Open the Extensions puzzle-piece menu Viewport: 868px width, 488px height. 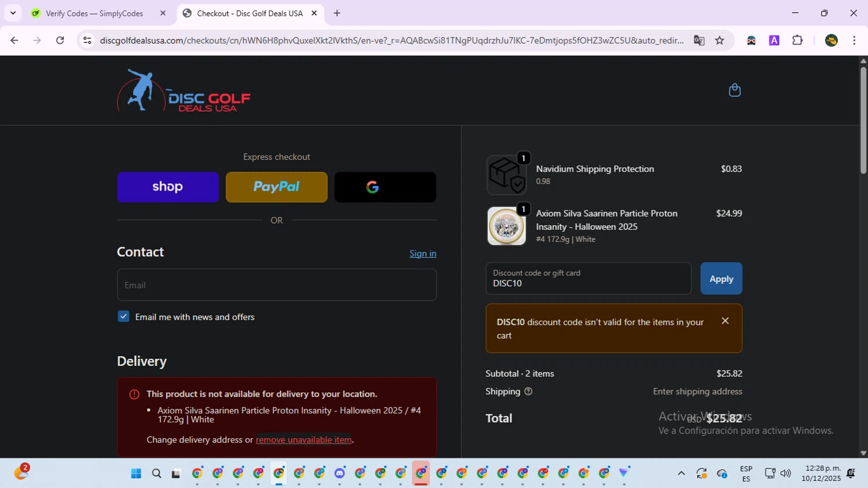797,41
